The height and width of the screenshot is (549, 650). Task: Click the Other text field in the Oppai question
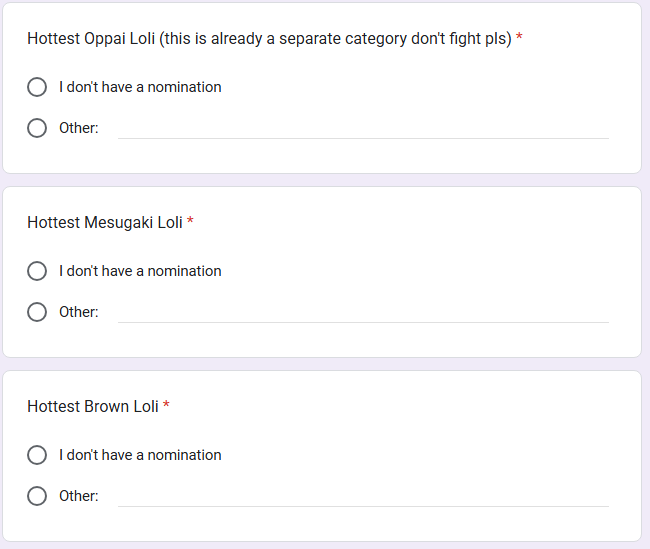pyautogui.click(x=363, y=128)
